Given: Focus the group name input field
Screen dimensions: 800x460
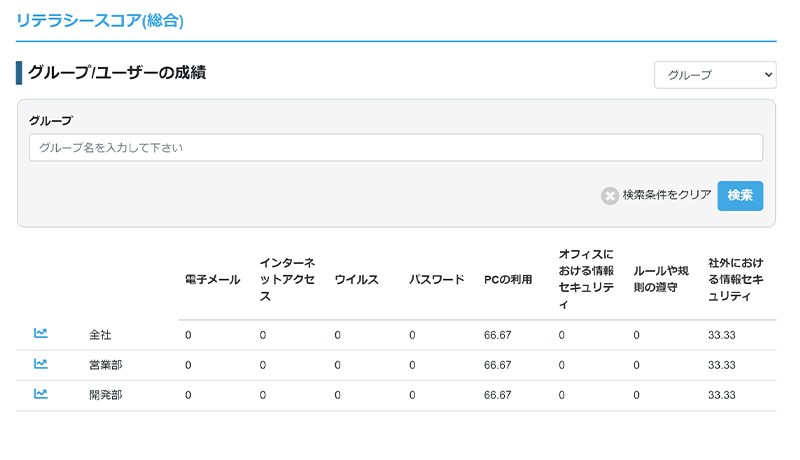Looking at the screenshot, I should 396,147.
